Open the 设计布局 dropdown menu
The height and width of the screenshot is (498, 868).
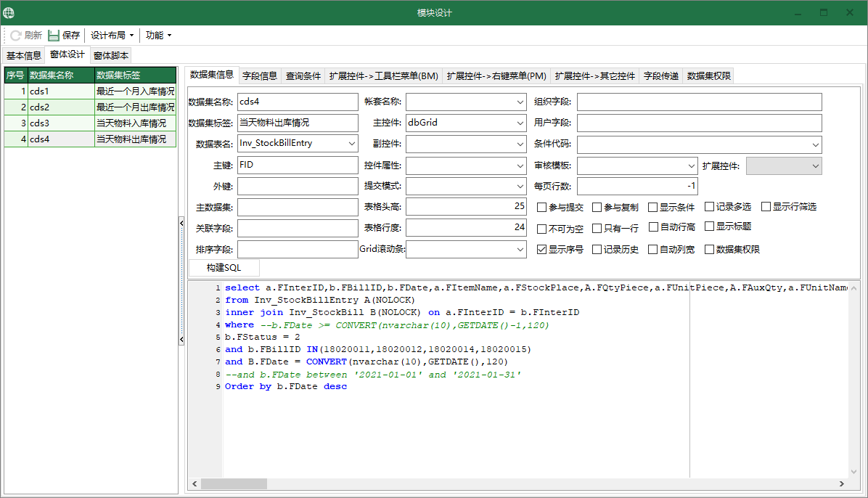(112, 36)
